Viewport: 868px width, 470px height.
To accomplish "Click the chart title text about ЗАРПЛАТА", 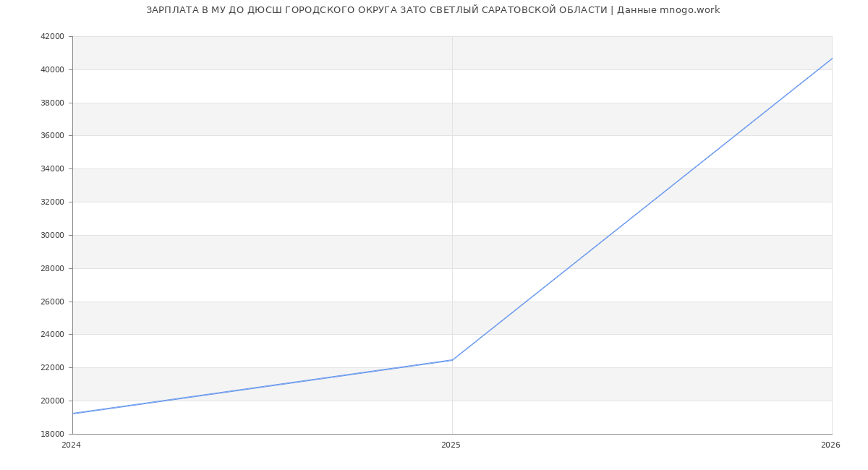I will point(433,10).
